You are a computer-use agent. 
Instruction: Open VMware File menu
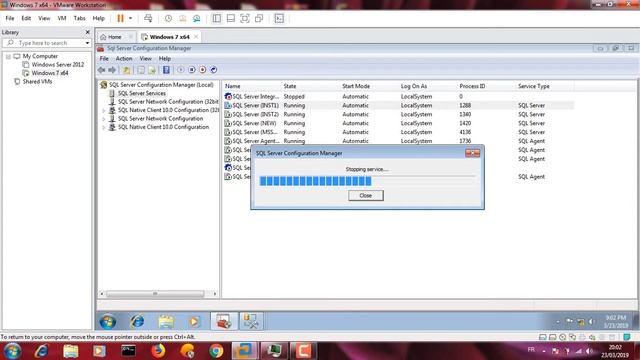10,18
